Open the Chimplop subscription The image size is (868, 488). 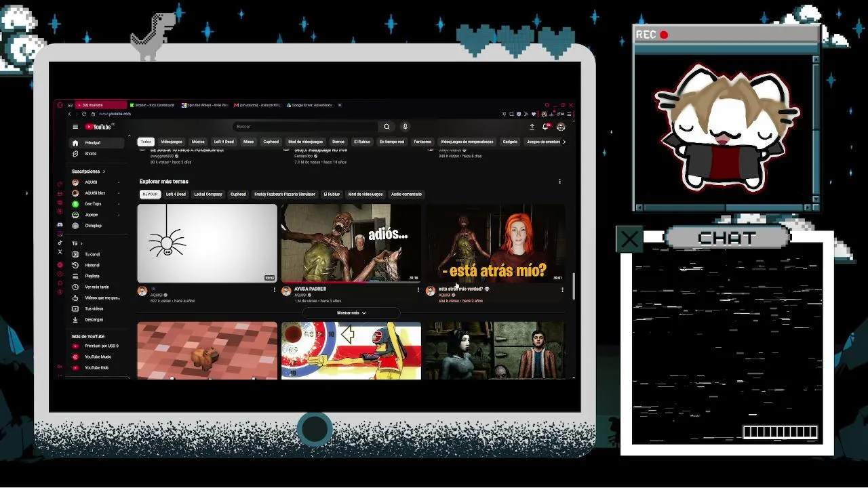pos(96,226)
